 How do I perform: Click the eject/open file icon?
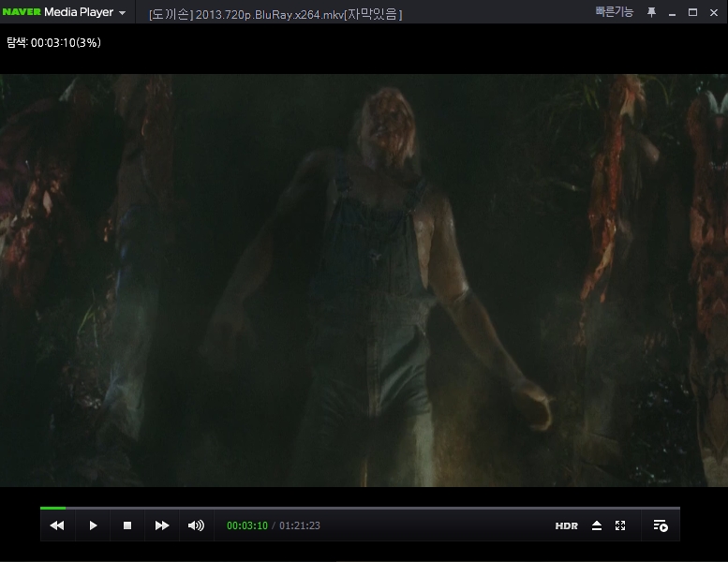pyautogui.click(x=597, y=525)
